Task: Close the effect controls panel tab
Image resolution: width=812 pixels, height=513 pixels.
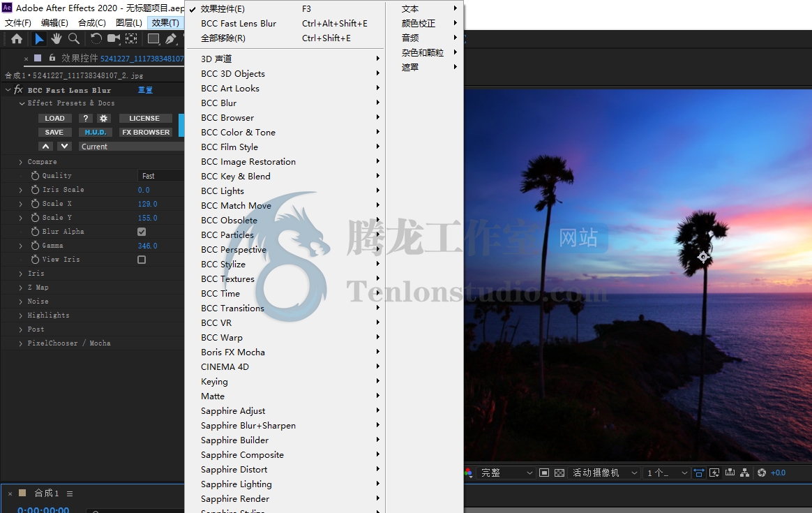Action: (x=26, y=59)
